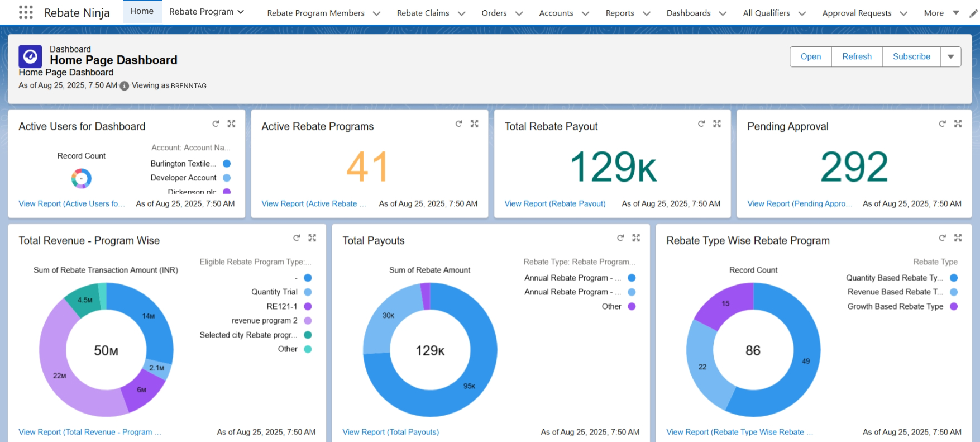Click the pencil edit icon in navigation bar

coord(973,13)
